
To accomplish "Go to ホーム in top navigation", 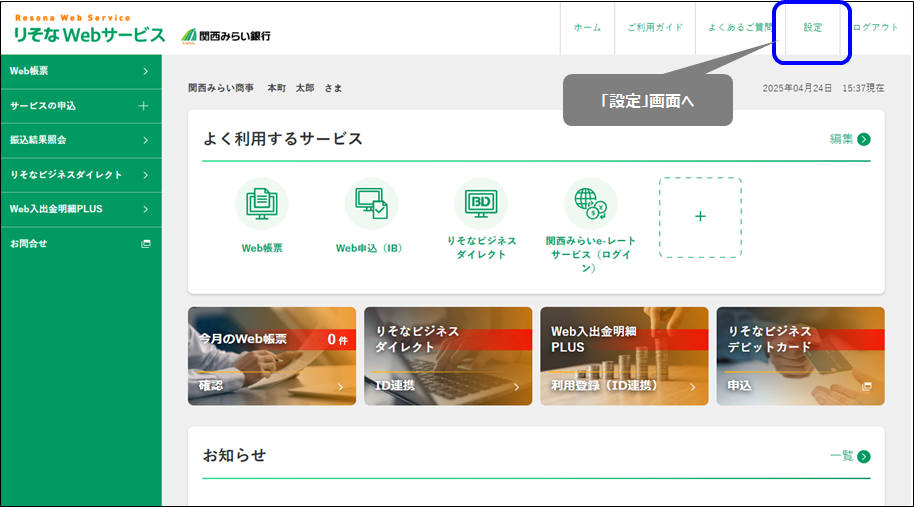I will pyautogui.click(x=587, y=27).
